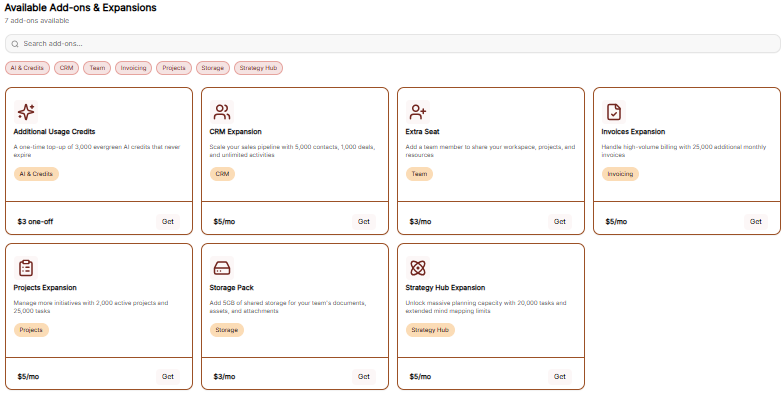Click the $3 one-off price
The image size is (784, 399).
(36, 222)
